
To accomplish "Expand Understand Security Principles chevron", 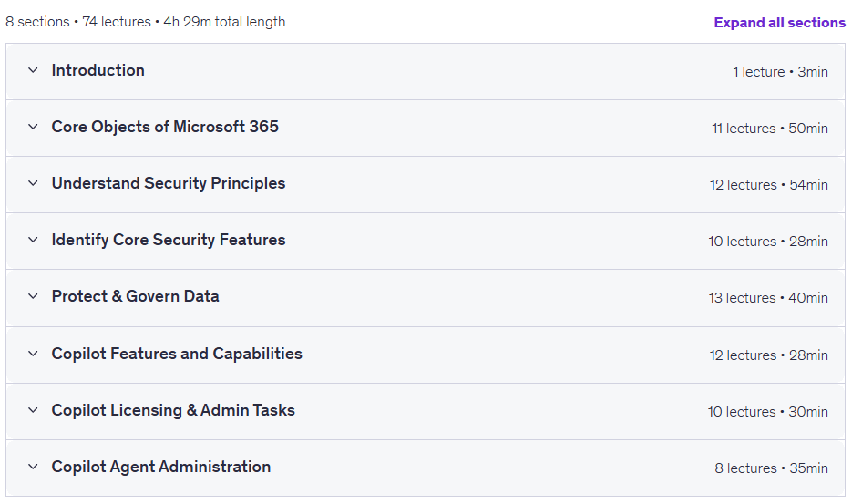I will pyautogui.click(x=33, y=183).
